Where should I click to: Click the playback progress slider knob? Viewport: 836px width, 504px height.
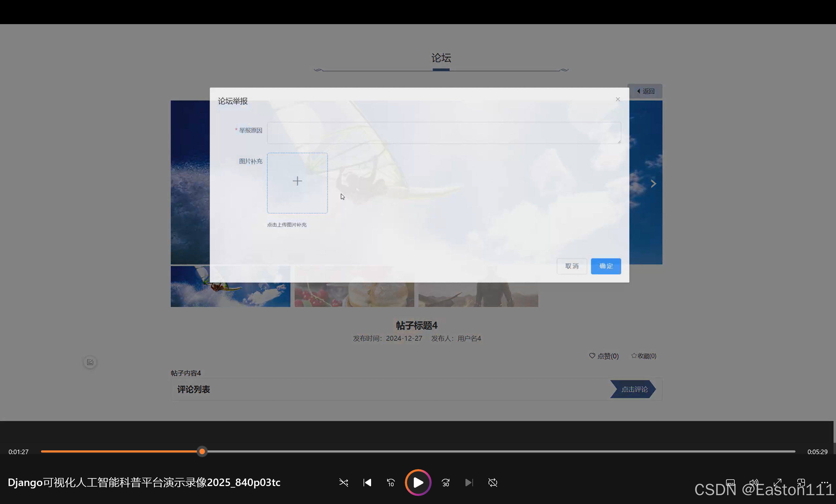click(x=202, y=451)
